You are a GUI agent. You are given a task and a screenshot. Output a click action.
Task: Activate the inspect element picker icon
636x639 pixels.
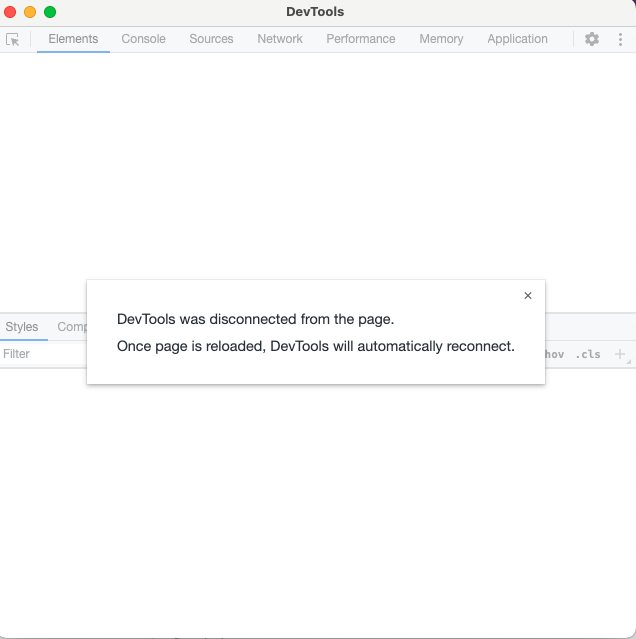pos(13,39)
